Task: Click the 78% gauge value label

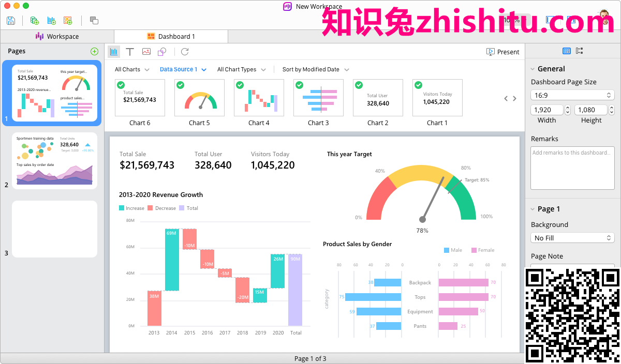Action: tap(422, 231)
